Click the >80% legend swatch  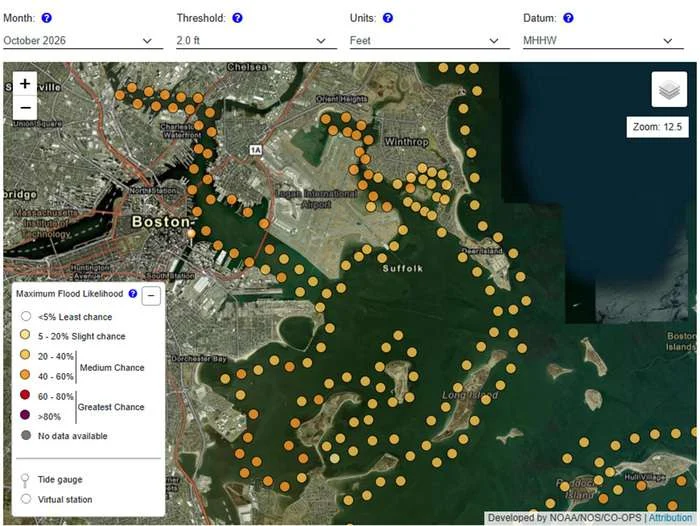coord(25,415)
